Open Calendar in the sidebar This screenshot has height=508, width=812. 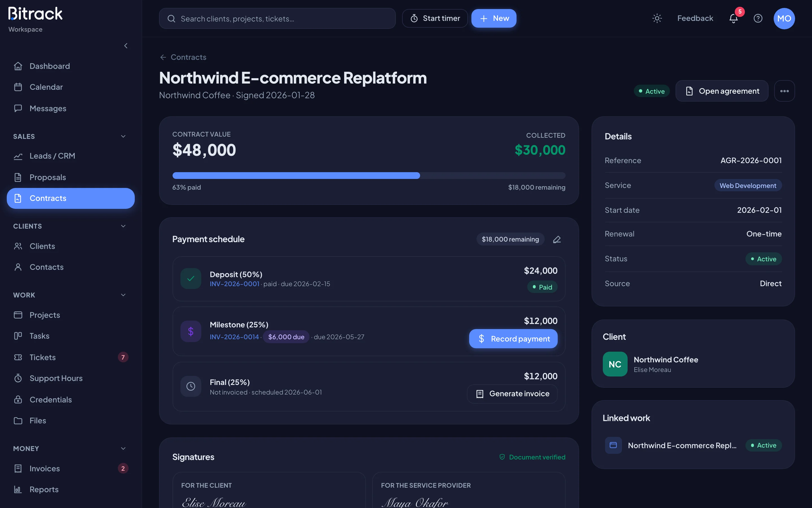tap(70, 87)
